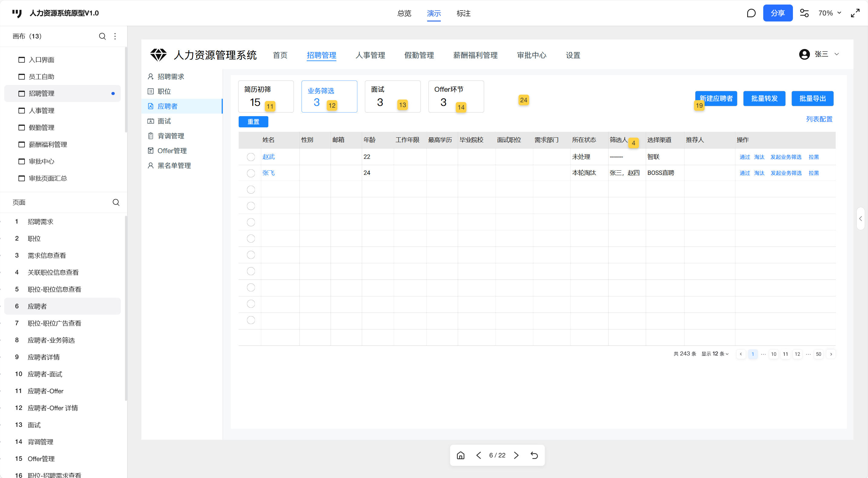This screenshot has width=868, height=478.
Task: Select the radio button for 赵武
Action: [251, 157]
